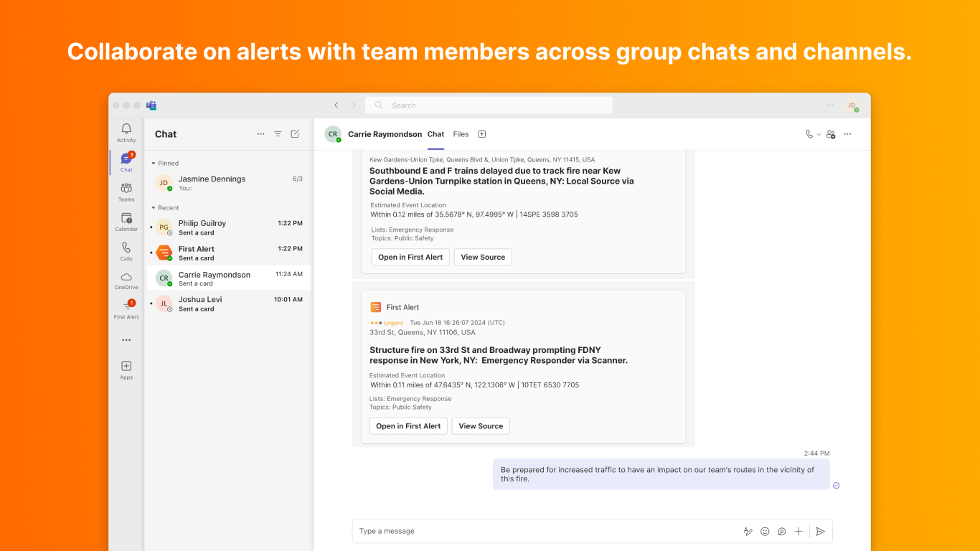Image resolution: width=980 pixels, height=551 pixels.
Task: View Source for train delay alert
Action: [483, 257]
